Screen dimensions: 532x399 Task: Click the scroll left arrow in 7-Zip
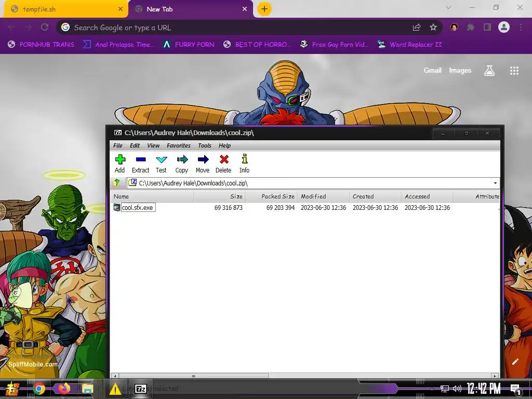pyautogui.click(x=115, y=376)
